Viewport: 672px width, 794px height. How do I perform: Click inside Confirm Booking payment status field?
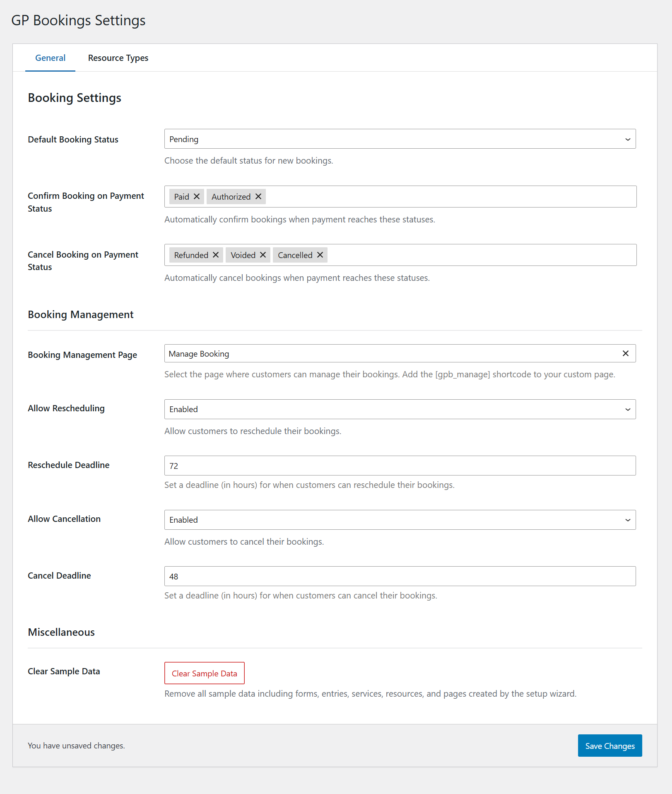[x=447, y=197]
